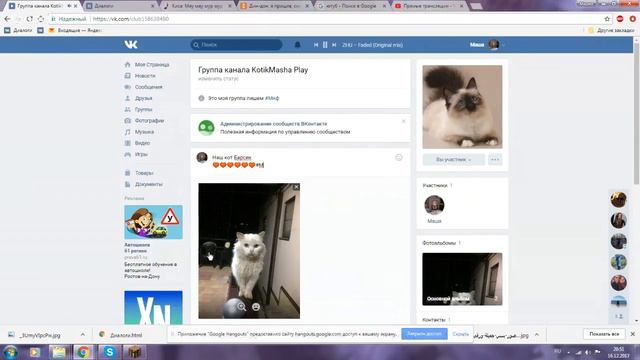Viewport: 640px width, 360px height.
Task: Open Входящие — Яндекс bookmark
Action: [x=75, y=30]
